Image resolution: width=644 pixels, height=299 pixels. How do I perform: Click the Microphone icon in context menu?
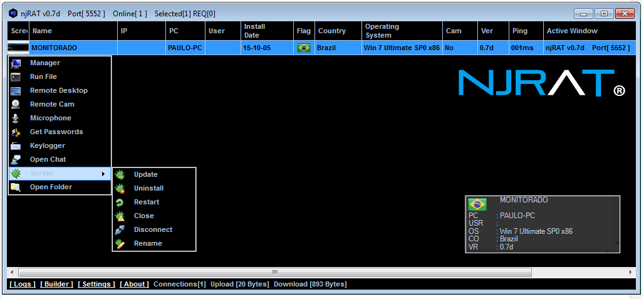[x=16, y=118]
